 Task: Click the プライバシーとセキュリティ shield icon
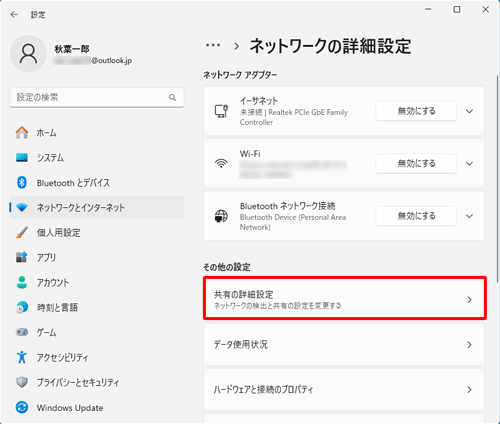point(22,382)
